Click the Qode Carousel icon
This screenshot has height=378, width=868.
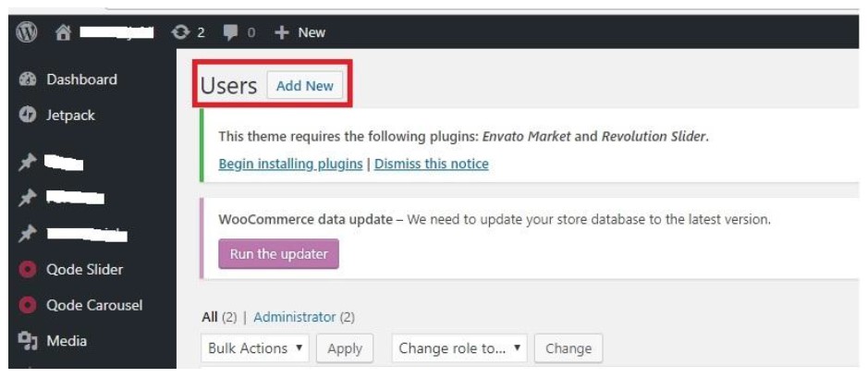(27, 305)
